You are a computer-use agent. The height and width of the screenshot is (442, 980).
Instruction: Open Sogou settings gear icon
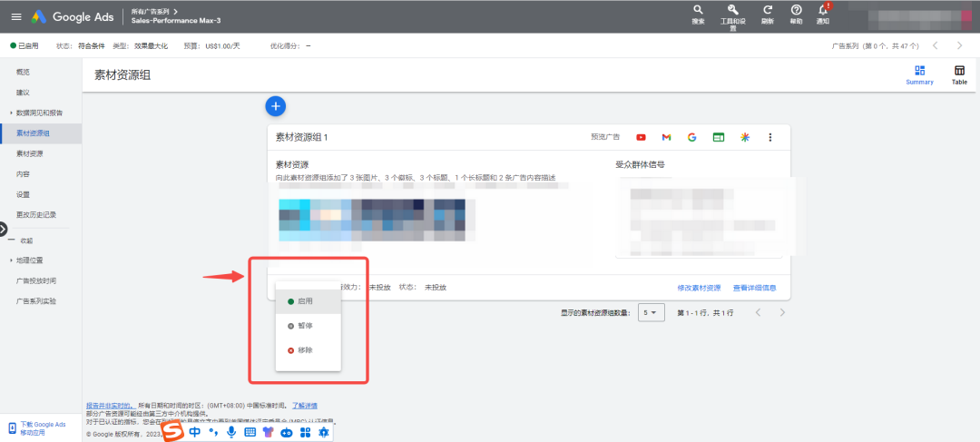pyautogui.click(x=324, y=432)
